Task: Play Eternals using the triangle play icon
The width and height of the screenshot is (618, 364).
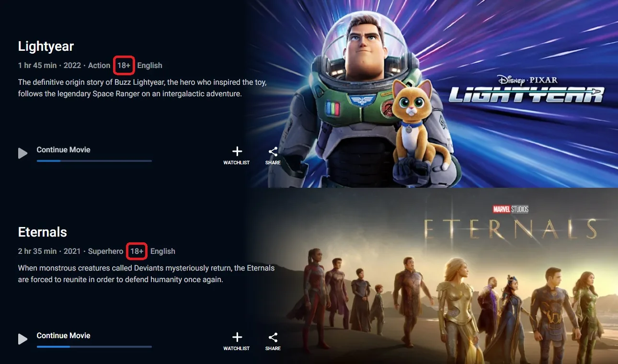Action: 23,339
